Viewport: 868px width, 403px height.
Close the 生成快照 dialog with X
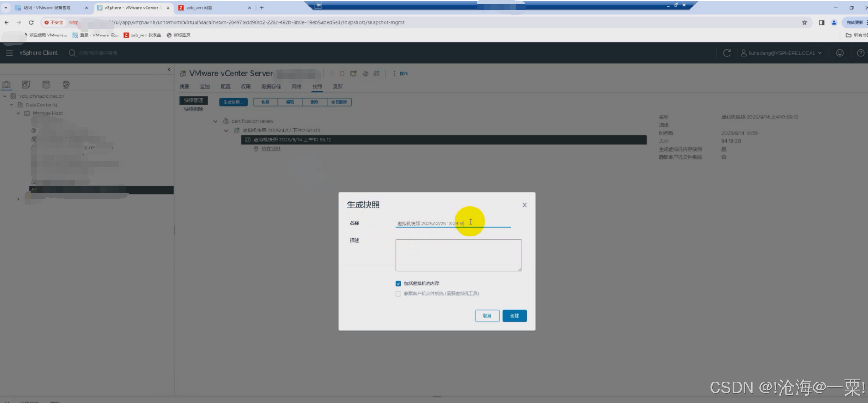[525, 205]
